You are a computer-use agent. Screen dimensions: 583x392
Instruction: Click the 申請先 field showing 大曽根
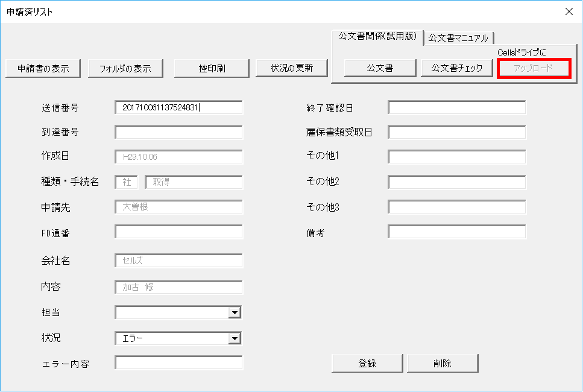(178, 207)
